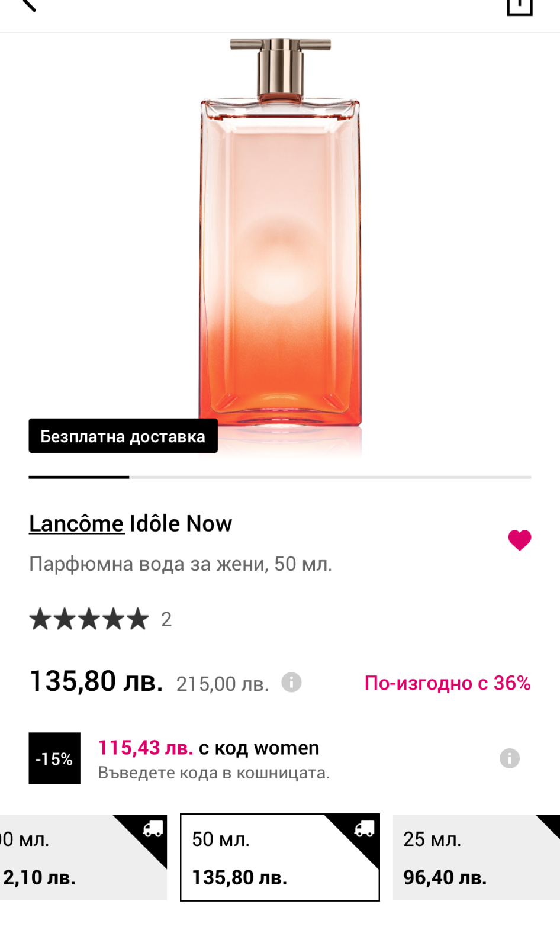This screenshot has width=560, height=930.
Task: Tap the 115,43 лв. с код women text
Action: (x=208, y=748)
